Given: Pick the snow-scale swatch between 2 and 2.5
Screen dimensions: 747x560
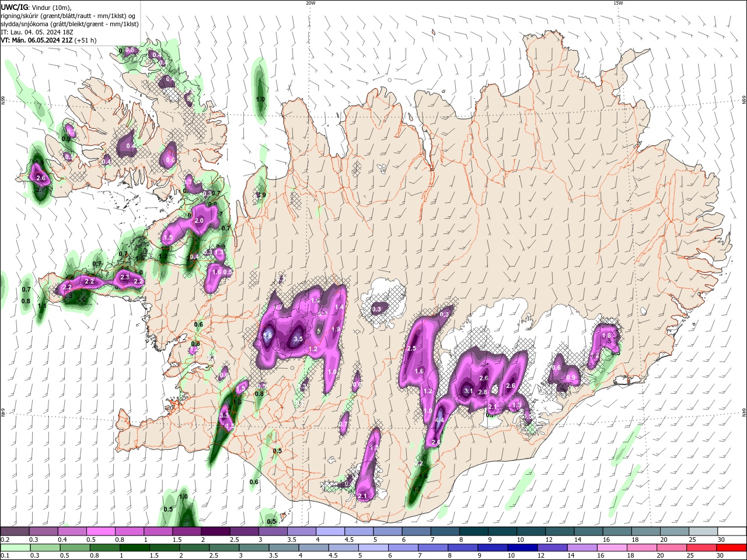Looking at the screenshot, I should click(215, 531).
